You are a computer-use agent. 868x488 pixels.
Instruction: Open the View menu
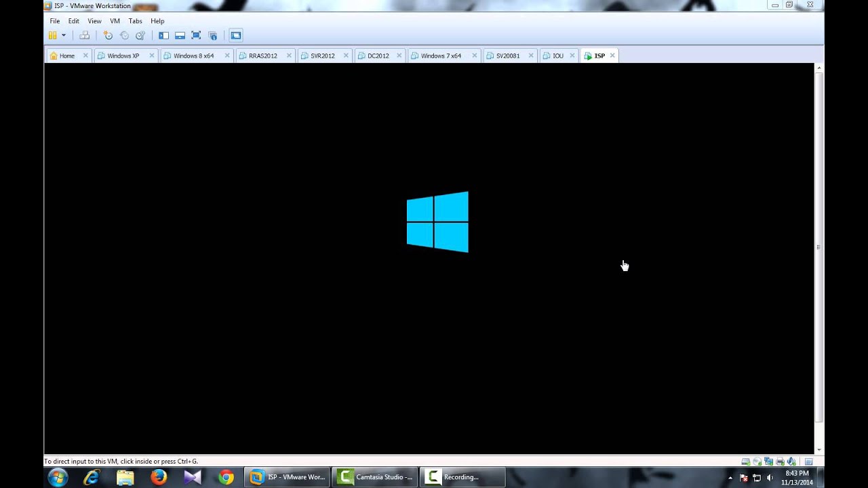(94, 21)
